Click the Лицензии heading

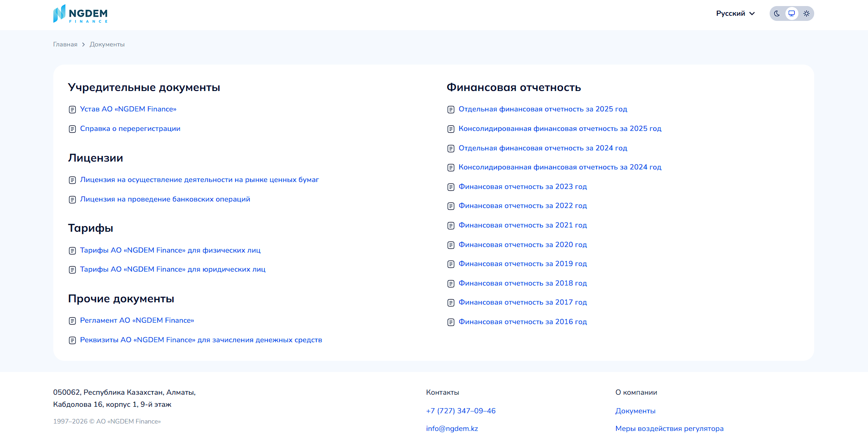tap(96, 158)
